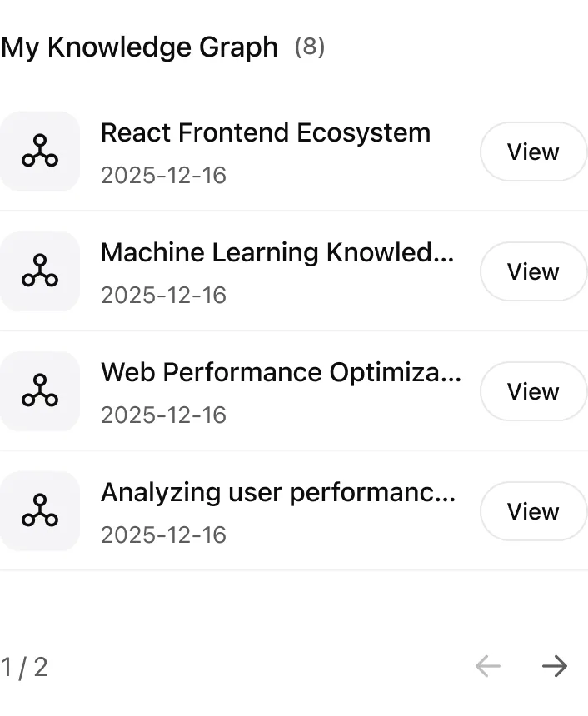Open Analyzing user performance via its View button
588x716 pixels.
point(533,511)
